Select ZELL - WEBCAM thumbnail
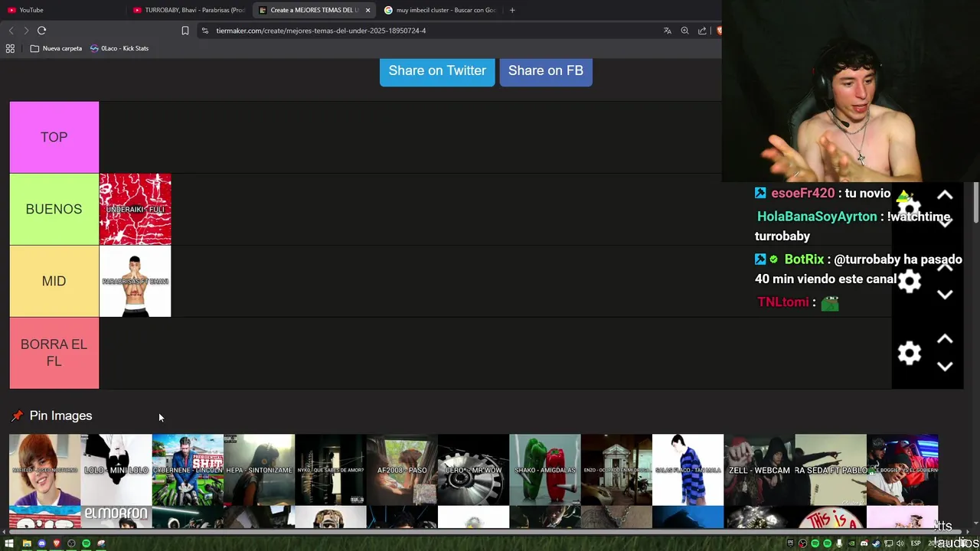This screenshot has width=980, height=551. click(x=759, y=470)
